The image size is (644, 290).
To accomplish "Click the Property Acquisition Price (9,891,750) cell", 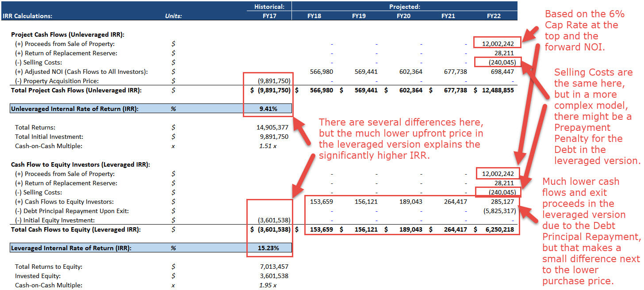I will pyautogui.click(x=273, y=81).
